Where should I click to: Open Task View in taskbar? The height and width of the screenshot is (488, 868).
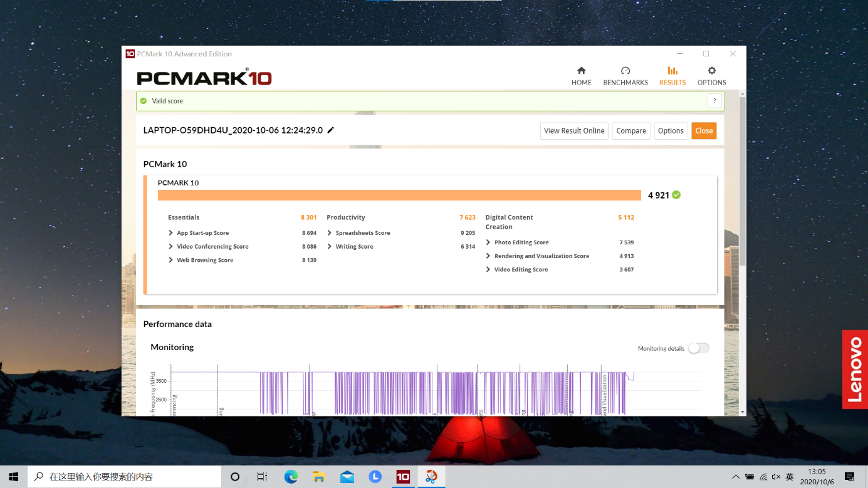tap(262, 477)
